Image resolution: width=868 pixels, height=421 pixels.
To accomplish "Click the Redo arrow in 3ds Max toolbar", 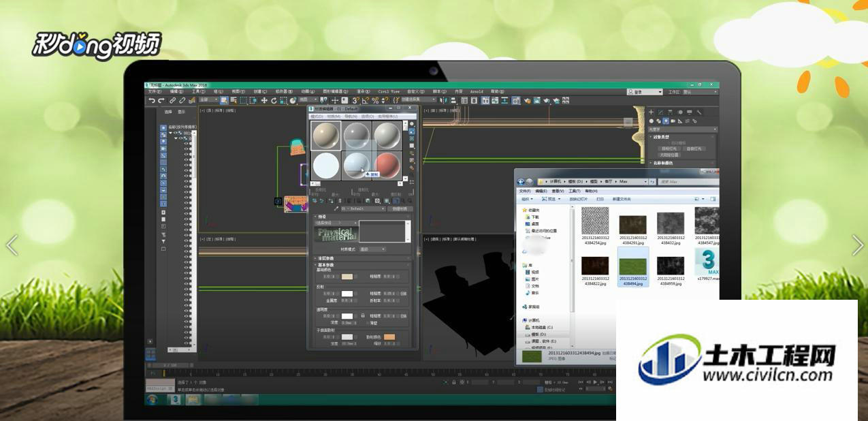I will click(161, 101).
